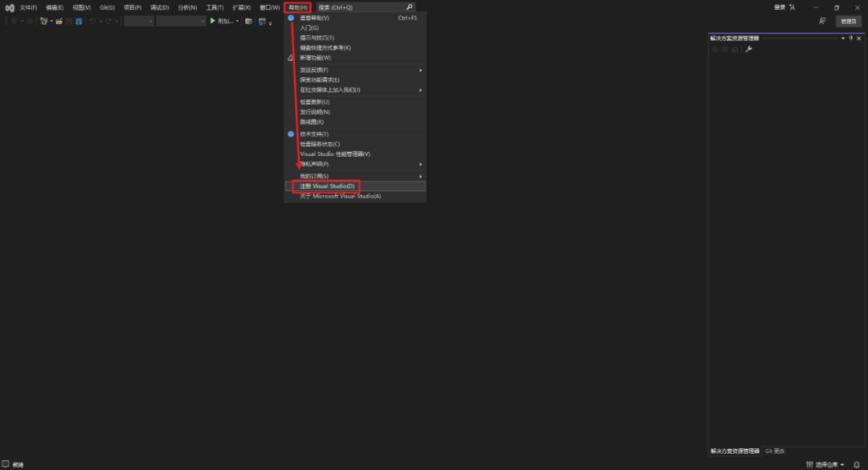Click the Visual Studio logo icon

[10, 8]
